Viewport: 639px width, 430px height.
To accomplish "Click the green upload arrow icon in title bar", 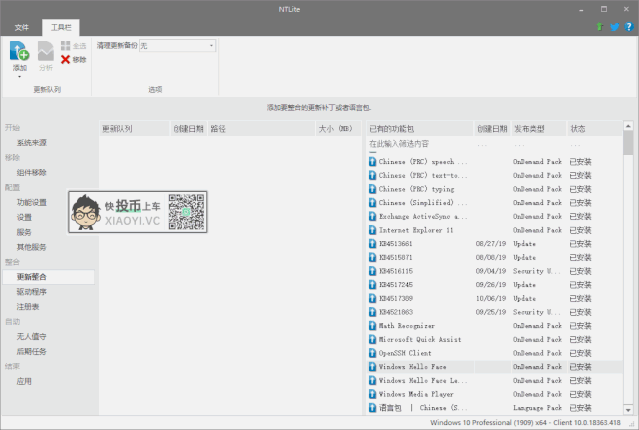I will click(x=599, y=27).
